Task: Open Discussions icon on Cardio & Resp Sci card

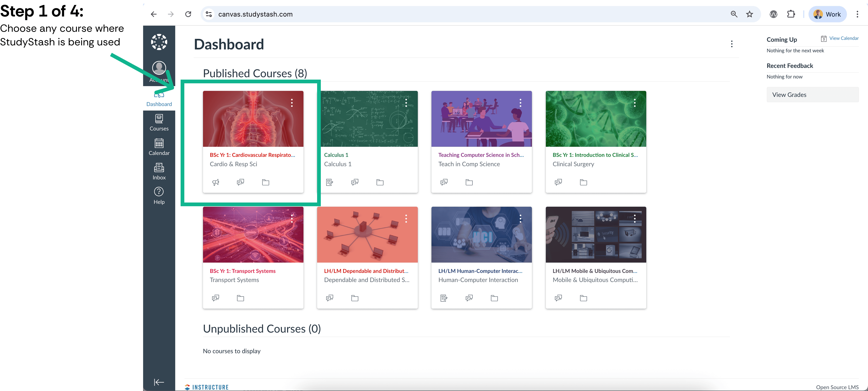Action: [241, 182]
